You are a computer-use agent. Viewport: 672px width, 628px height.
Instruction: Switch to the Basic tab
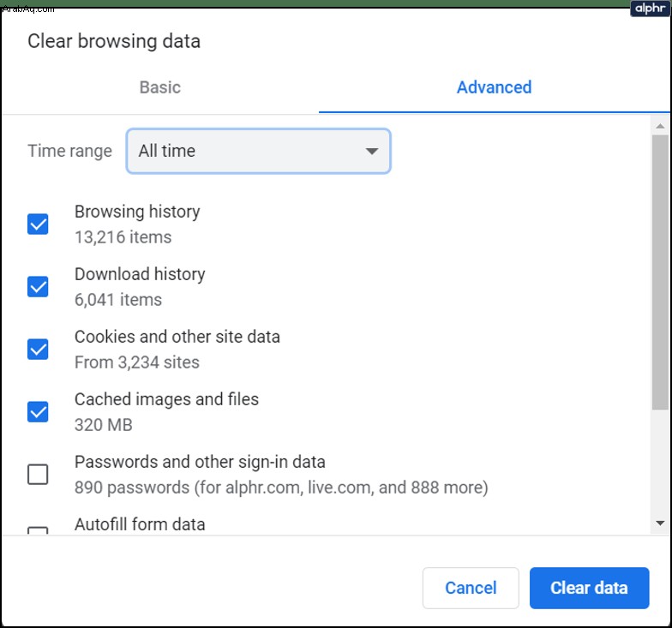(x=160, y=87)
